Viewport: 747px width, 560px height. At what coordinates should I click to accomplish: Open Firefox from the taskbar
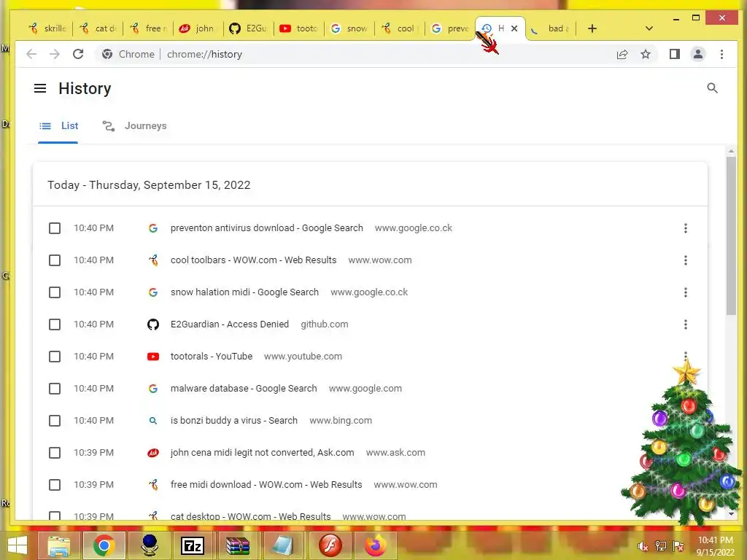pos(376,545)
